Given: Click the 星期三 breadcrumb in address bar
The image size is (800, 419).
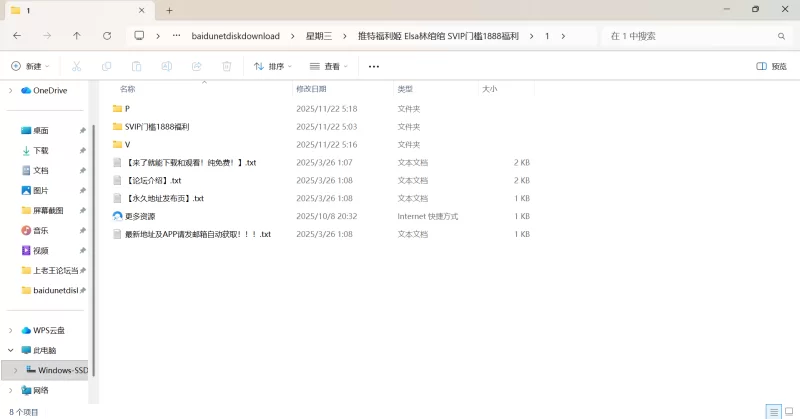Looking at the screenshot, I should pyautogui.click(x=320, y=35).
